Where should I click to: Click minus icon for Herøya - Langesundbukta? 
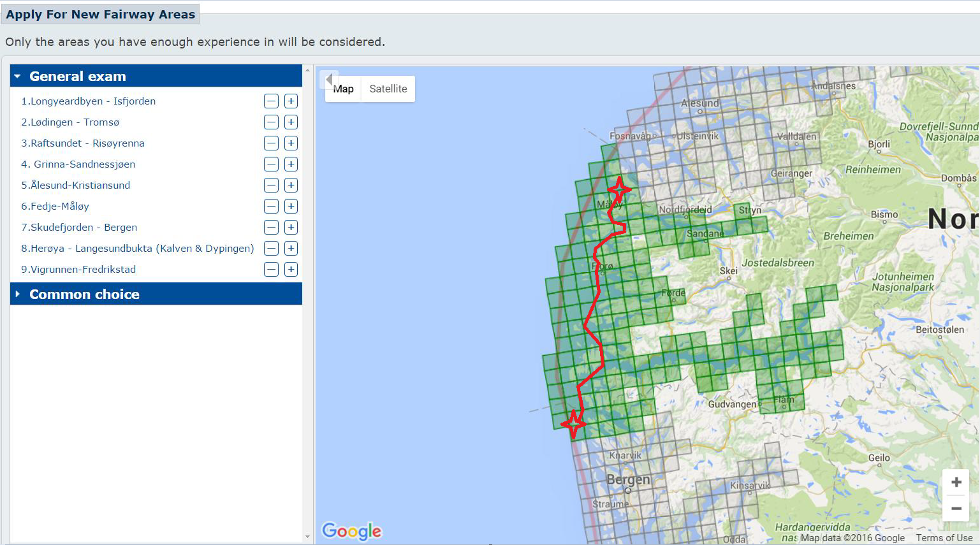pos(271,249)
